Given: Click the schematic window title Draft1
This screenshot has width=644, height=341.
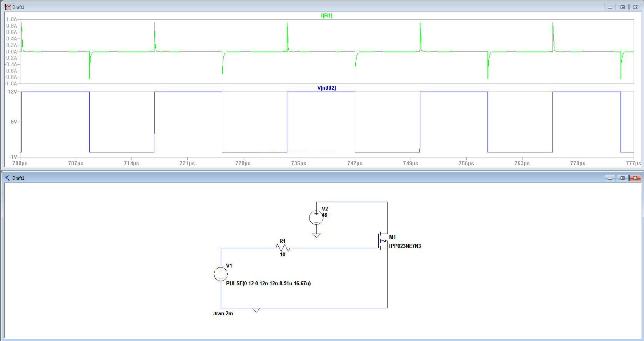Looking at the screenshot, I should pos(18,178).
